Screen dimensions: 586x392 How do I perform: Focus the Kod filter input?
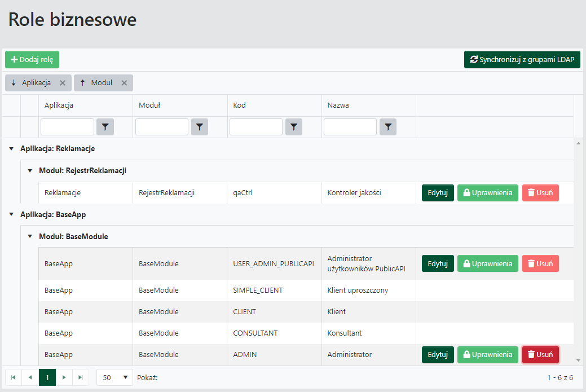256,127
